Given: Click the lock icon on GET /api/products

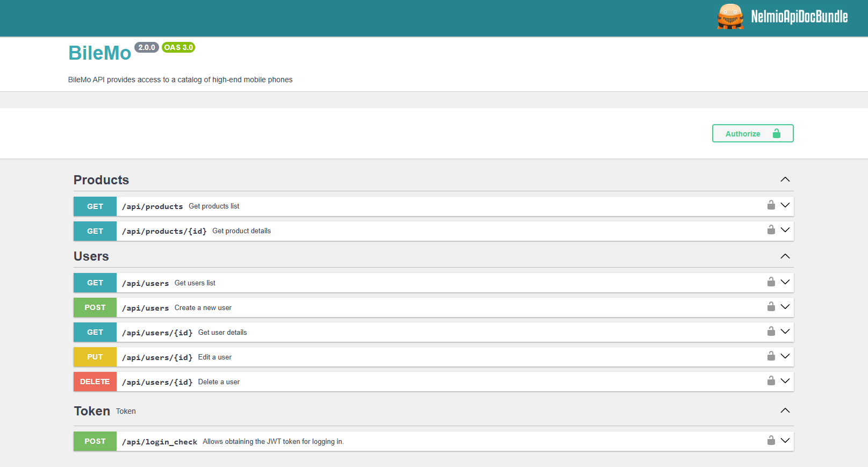Looking at the screenshot, I should pos(771,205).
